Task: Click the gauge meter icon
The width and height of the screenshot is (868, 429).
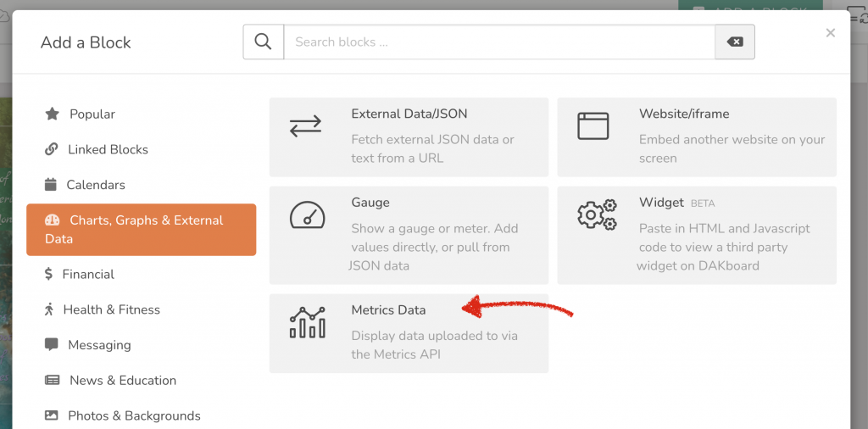Action: tap(307, 214)
